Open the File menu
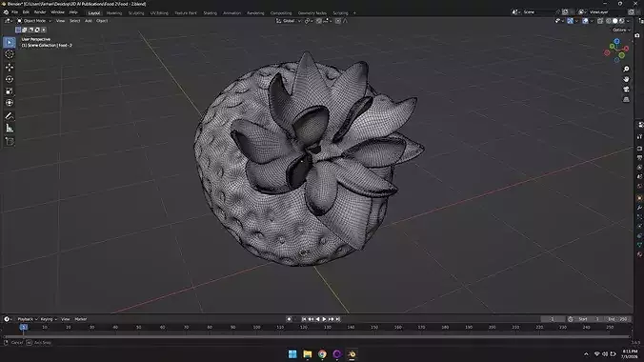Viewport: 644px width, 362px height. (x=15, y=12)
